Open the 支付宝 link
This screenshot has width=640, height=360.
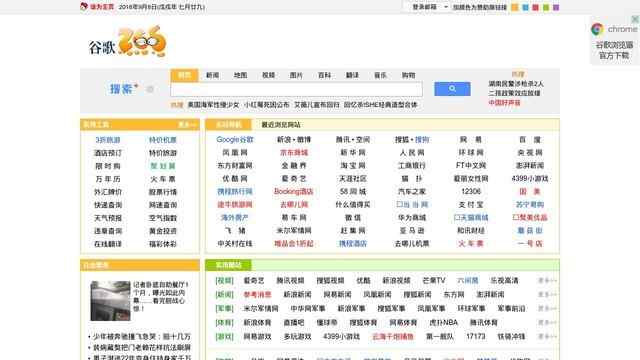point(471,204)
